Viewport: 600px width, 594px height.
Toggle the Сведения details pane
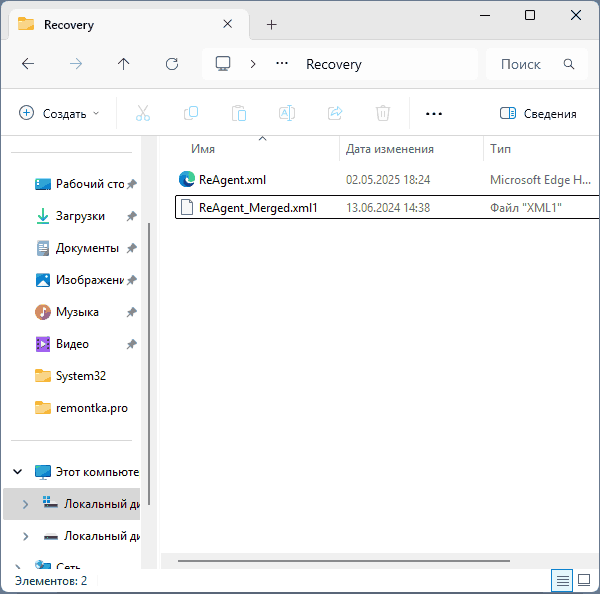click(x=538, y=113)
